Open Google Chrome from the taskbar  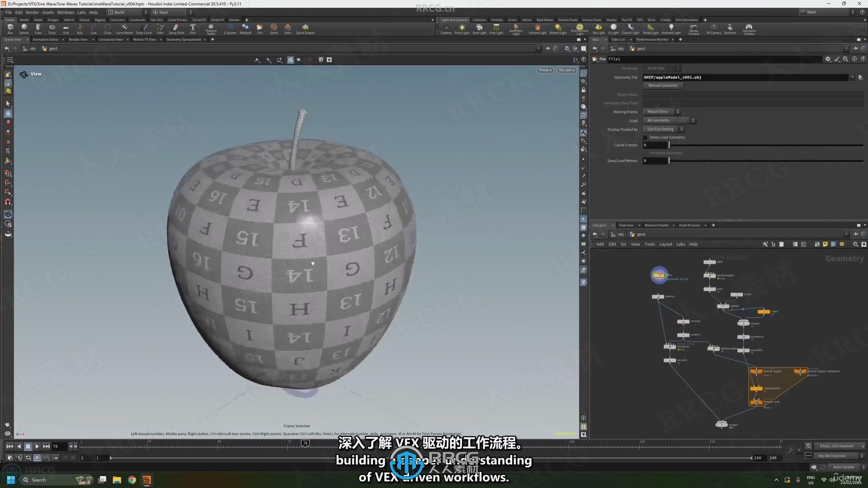[x=132, y=480]
